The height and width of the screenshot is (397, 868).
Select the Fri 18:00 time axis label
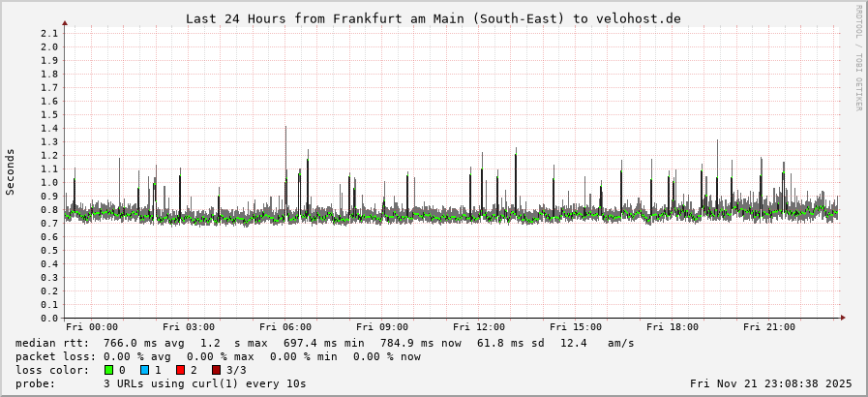pyautogui.click(x=673, y=327)
